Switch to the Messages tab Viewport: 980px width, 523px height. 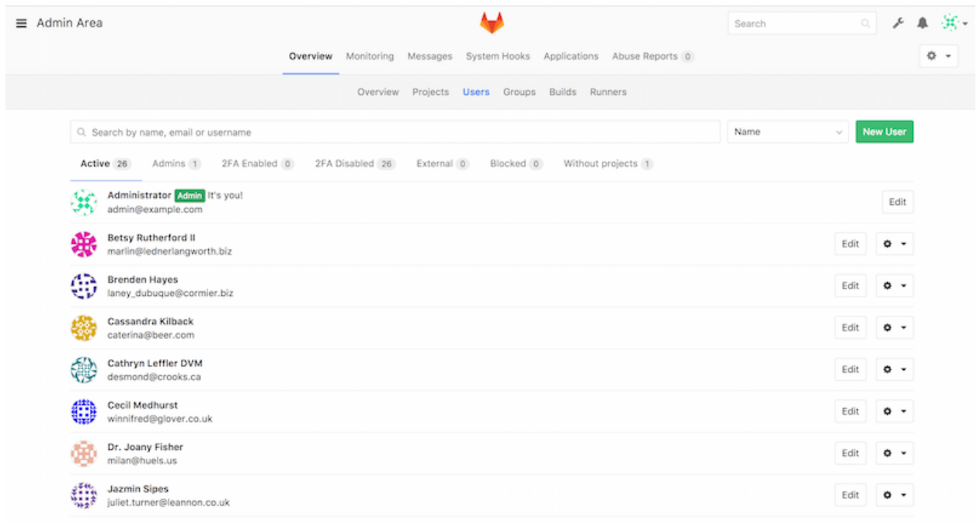click(x=429, y=57)
